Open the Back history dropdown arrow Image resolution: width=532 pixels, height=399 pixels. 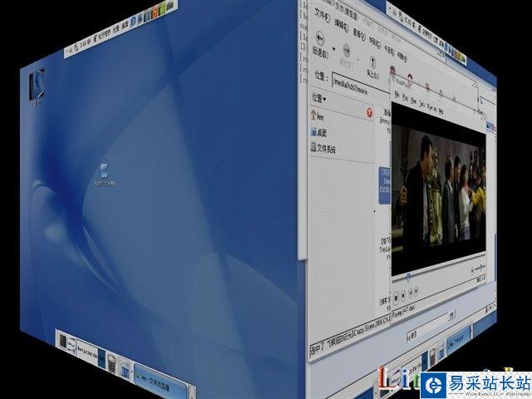tap(334, 49)
